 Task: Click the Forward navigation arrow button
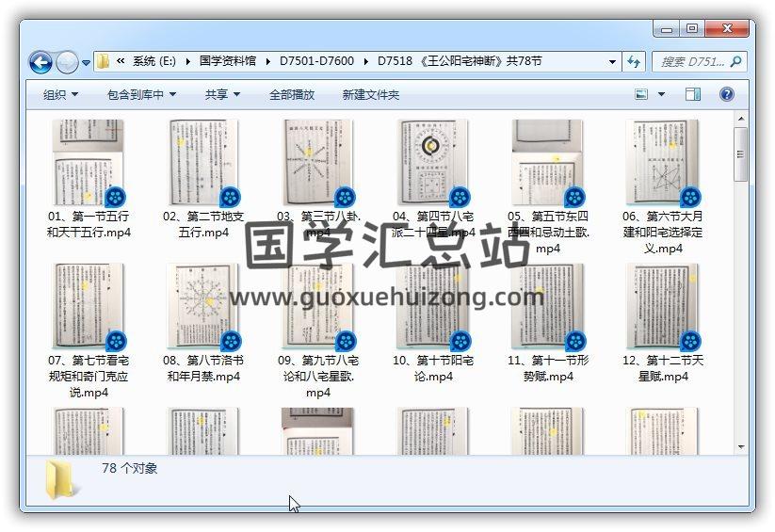67,62
